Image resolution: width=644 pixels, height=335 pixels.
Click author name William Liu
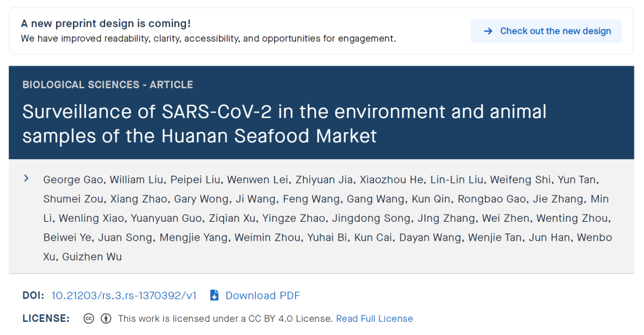[137, 179]
